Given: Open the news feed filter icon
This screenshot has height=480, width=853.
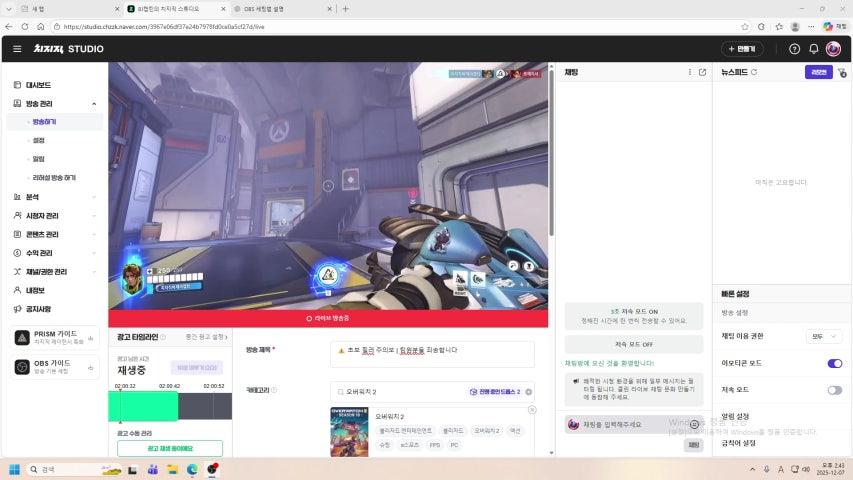Looking at the screenshot, I should 842,72.
